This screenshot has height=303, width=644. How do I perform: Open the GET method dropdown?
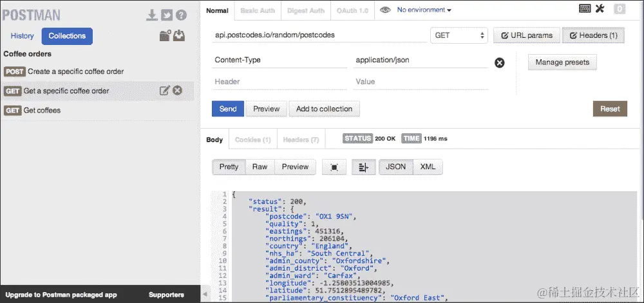click(459, 35)
